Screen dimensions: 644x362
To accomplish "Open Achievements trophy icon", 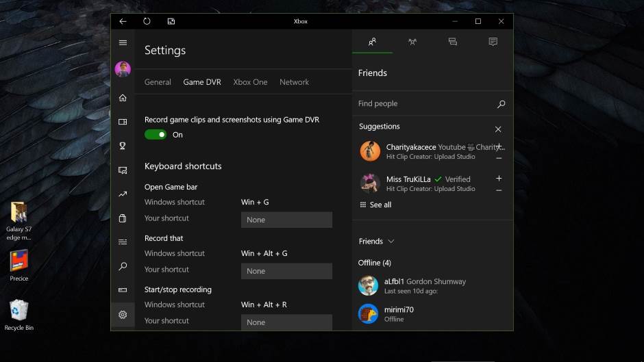I will pos(123,146).
